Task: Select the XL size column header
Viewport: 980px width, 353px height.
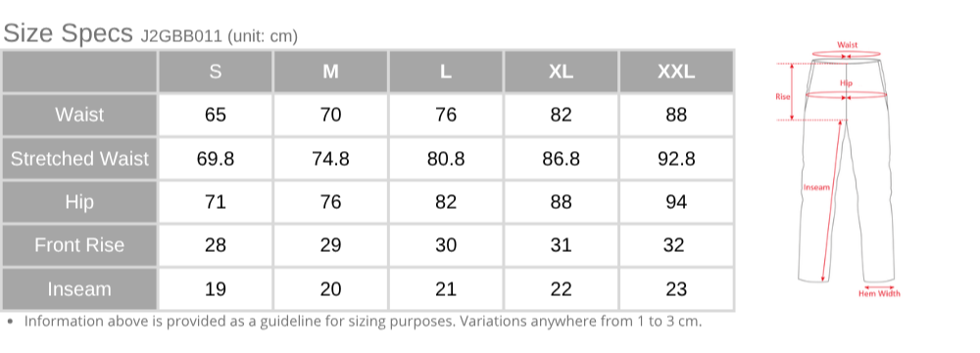Action: (x=562, y=72)
